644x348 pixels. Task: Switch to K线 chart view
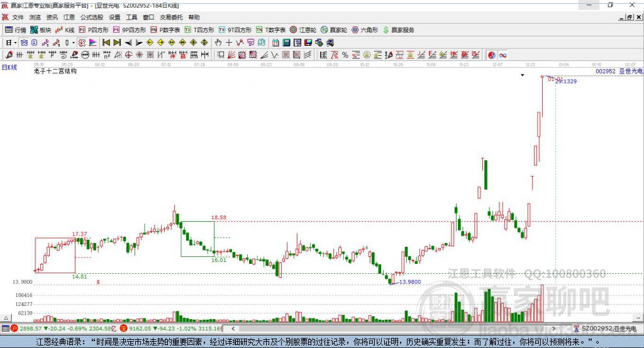point(65,30)
